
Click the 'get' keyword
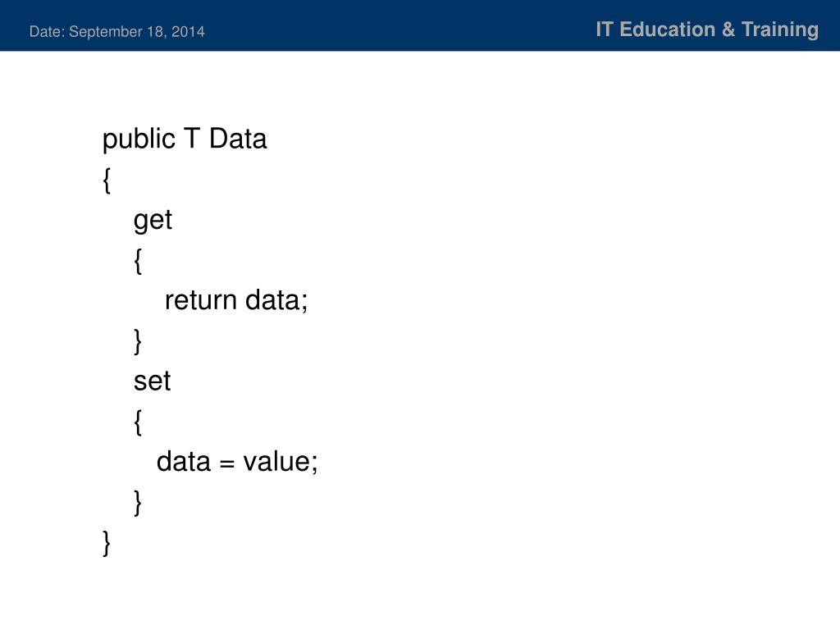[x=153, y=221]
